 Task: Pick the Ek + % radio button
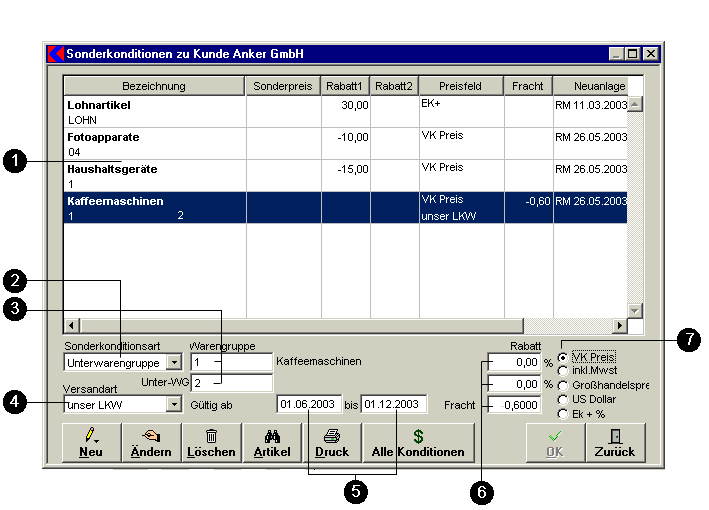point(564,413)
